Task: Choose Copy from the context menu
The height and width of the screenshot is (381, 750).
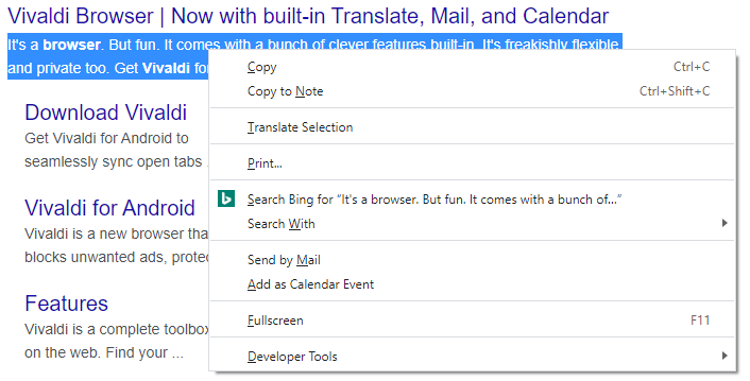Action: coord(472,67)
